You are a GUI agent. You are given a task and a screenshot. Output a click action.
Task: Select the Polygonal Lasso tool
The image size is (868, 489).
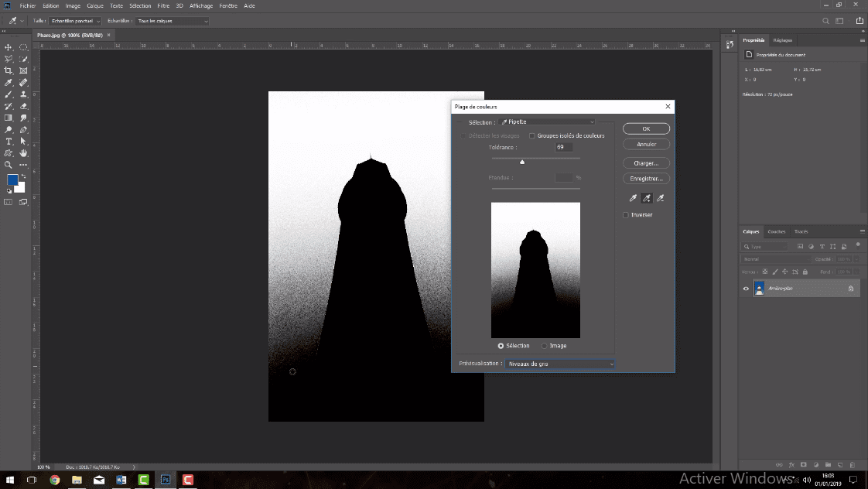9,59
